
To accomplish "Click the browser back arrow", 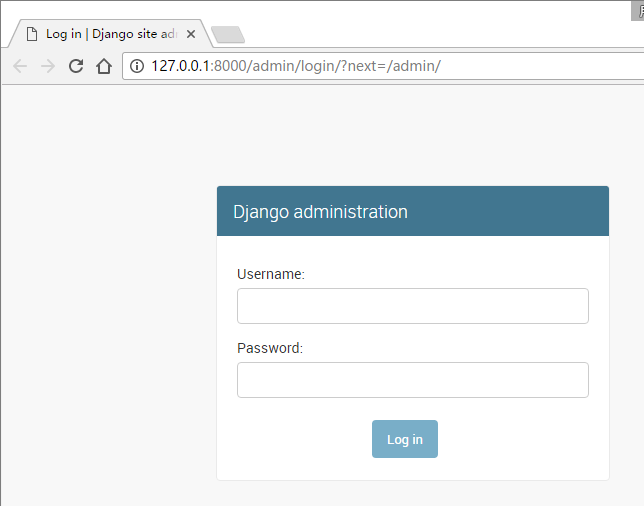I will [20, 66].
